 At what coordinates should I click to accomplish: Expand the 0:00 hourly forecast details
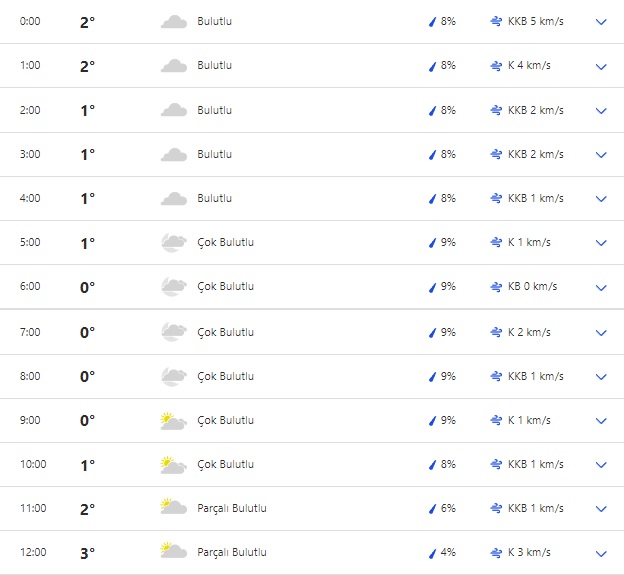(x=601, y=22)
